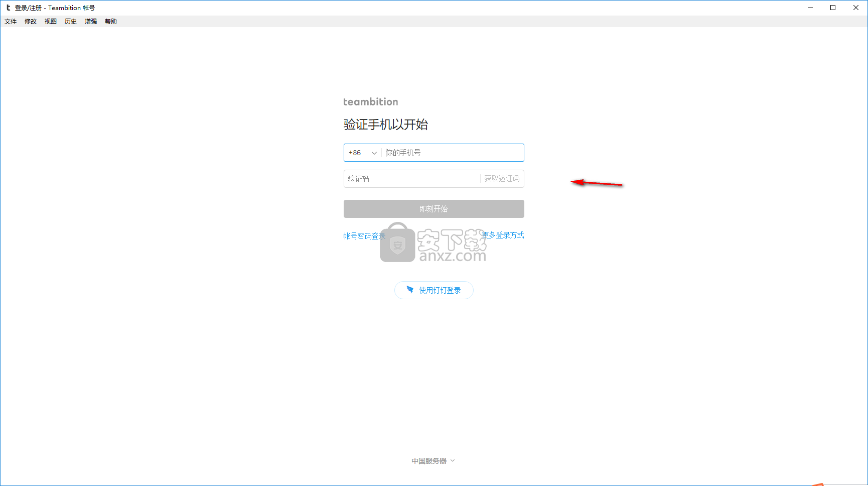Image resolution: width=868 pixels, height=486 pixels.
Task: Open 更多登录方式 more login options
Action: click(503, 235)
